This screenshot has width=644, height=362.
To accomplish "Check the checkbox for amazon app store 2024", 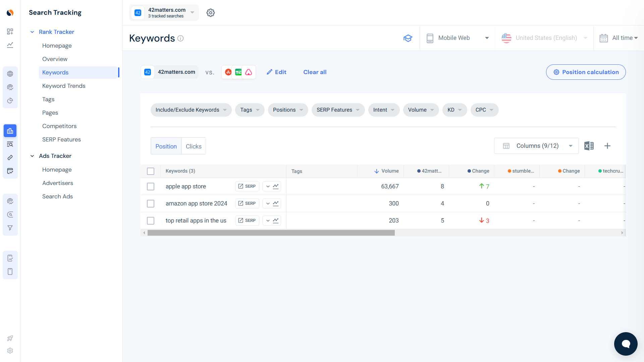I will coord(151,203).
